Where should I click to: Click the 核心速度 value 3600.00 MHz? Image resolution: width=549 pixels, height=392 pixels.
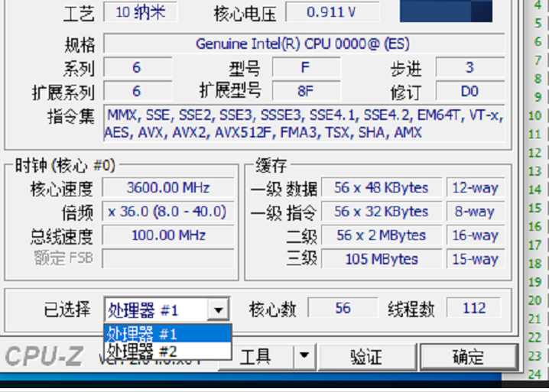point(168,188)
